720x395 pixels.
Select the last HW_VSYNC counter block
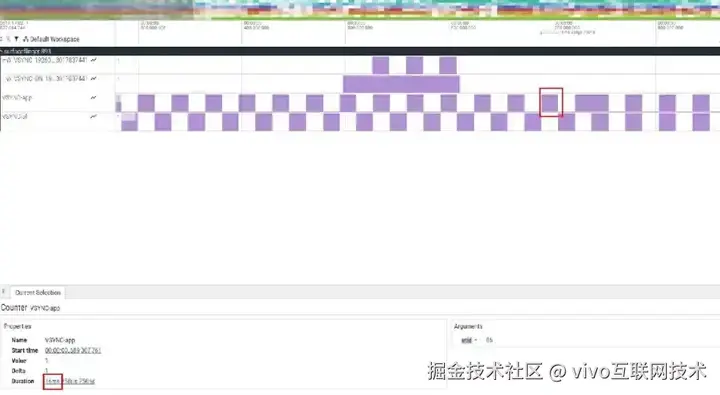[x=448, y=65]
